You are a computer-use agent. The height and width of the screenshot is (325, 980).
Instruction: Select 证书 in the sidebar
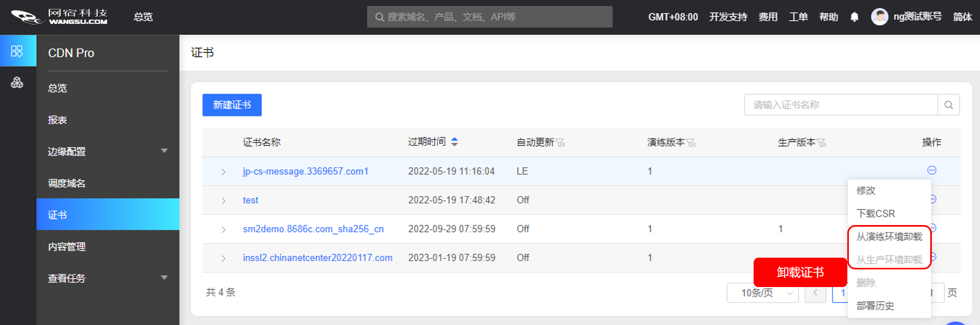(108, 214)
